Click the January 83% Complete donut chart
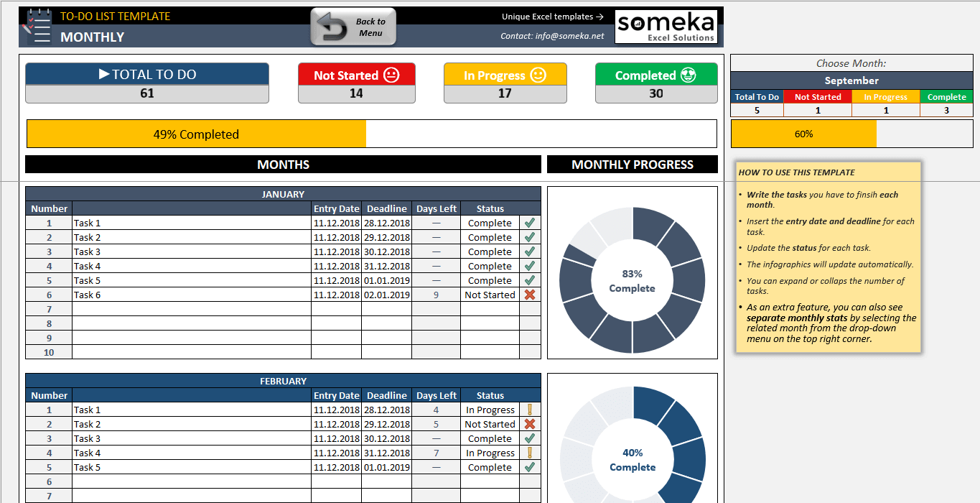The image size is (980, 503). click(x=633, y=280)
